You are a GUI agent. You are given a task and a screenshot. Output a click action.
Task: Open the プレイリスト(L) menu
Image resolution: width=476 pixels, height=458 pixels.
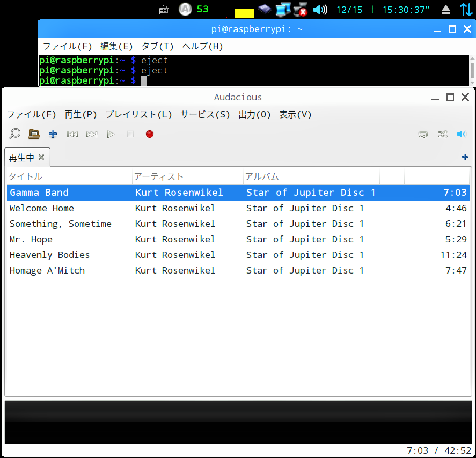pos(139,115)
